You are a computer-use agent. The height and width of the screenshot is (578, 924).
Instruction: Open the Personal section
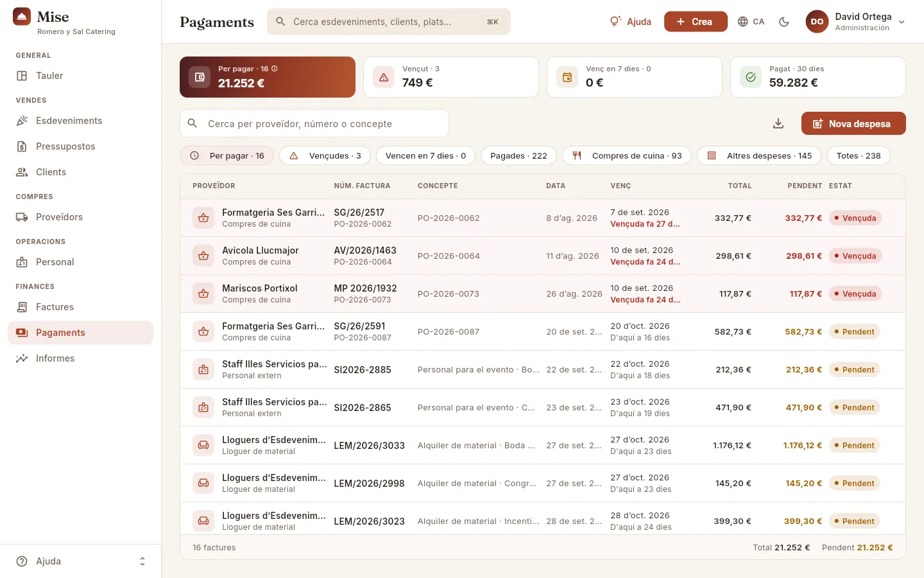80,262
